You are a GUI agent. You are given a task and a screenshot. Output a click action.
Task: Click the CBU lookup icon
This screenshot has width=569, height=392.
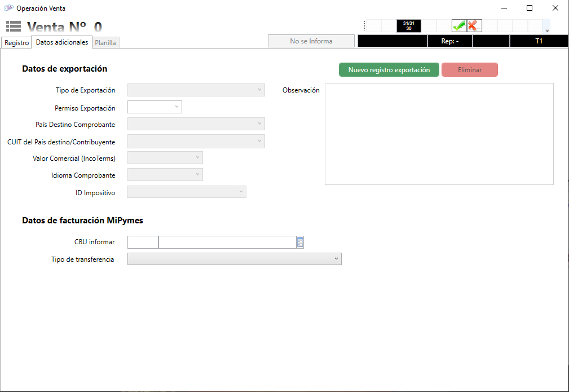[x=300, y=242]
